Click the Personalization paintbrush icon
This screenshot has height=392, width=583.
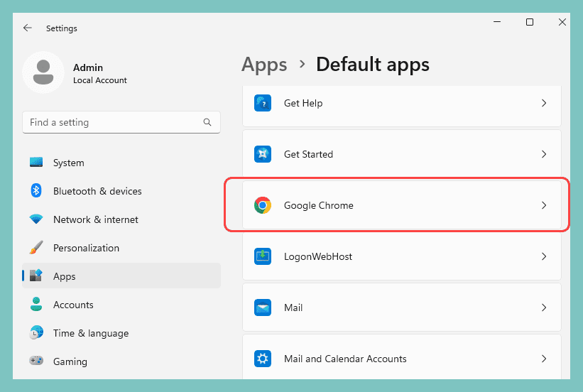coord(36,247)
